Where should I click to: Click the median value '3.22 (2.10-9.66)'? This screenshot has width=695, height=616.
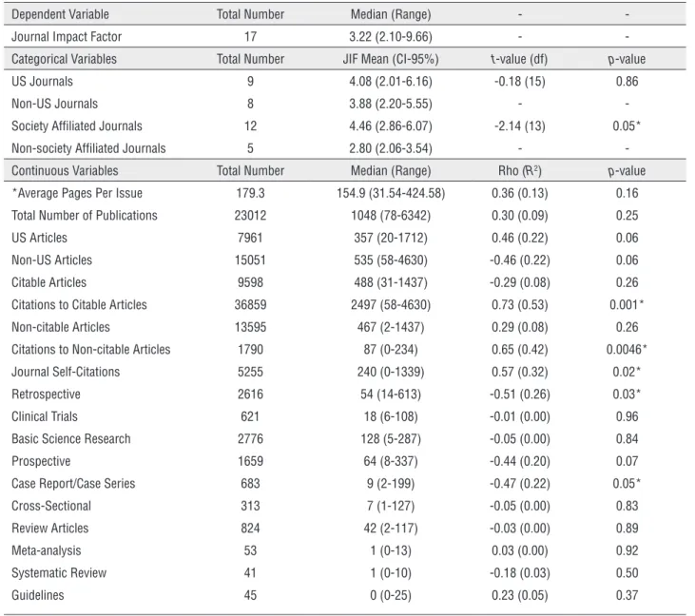pyautogui.click(x=391, y=37)
